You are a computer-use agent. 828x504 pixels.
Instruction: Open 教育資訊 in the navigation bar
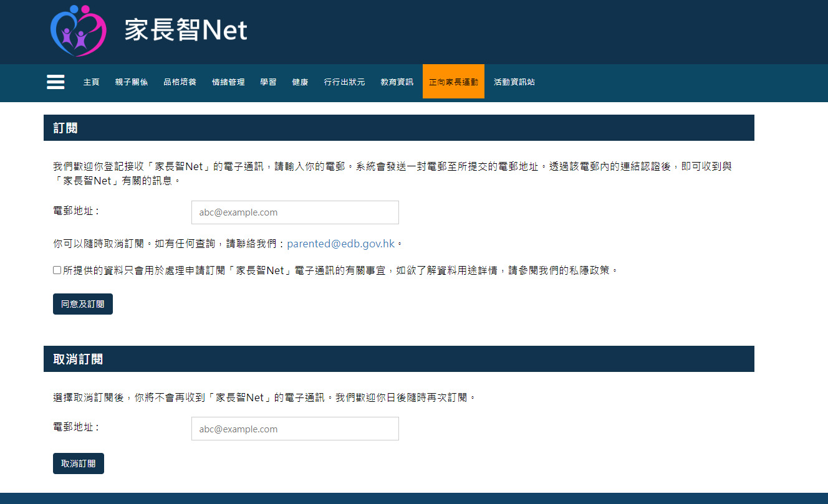(397, 82)
